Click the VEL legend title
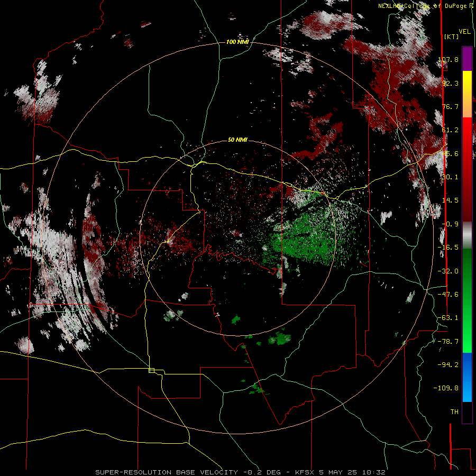 (464, 31)
